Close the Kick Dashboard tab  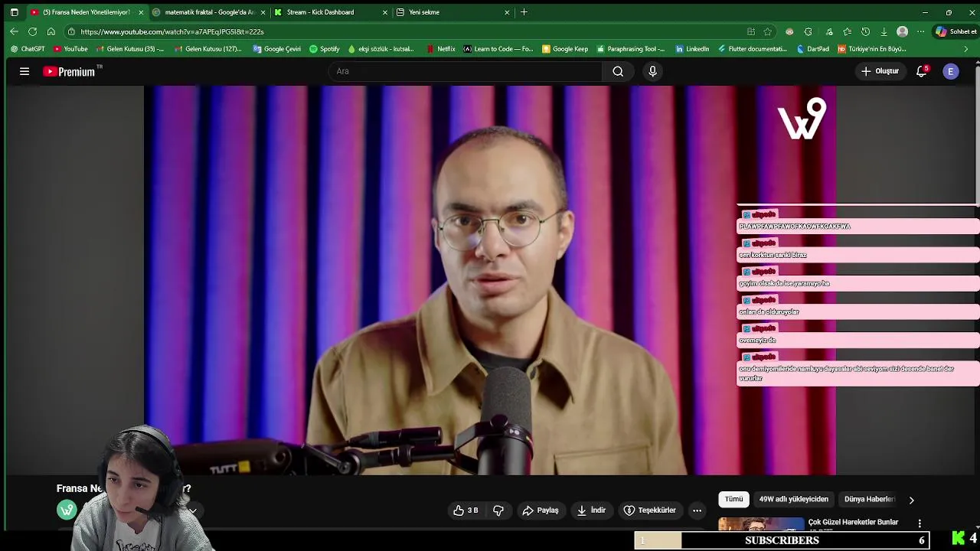point(385,12)
